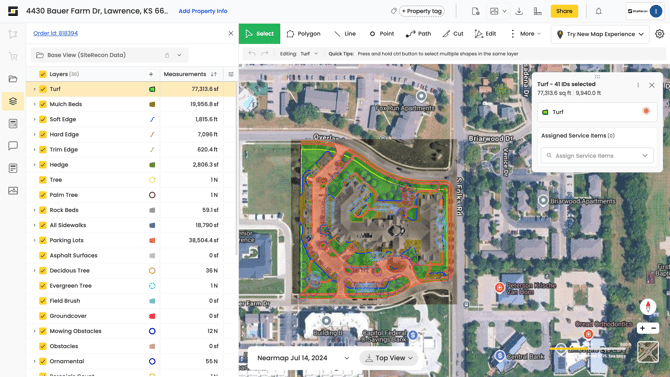Image resolution: width=670 pixels, height=377 pixels.
Task: Expand the Turf layer row
Action: (x=35, y=89)
